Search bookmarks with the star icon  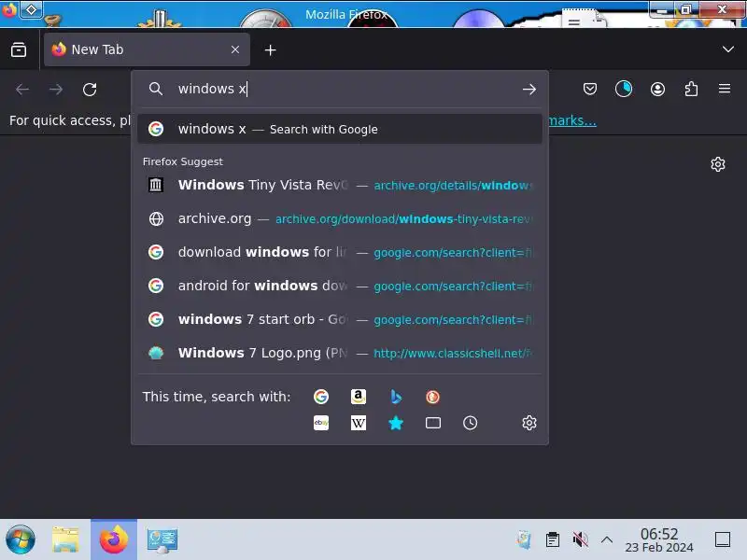coord(395,423)
